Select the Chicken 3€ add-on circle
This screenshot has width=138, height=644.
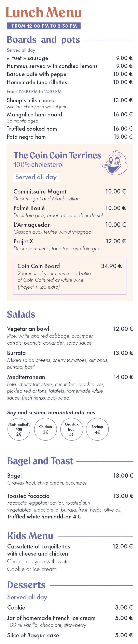tap(45, 429)
